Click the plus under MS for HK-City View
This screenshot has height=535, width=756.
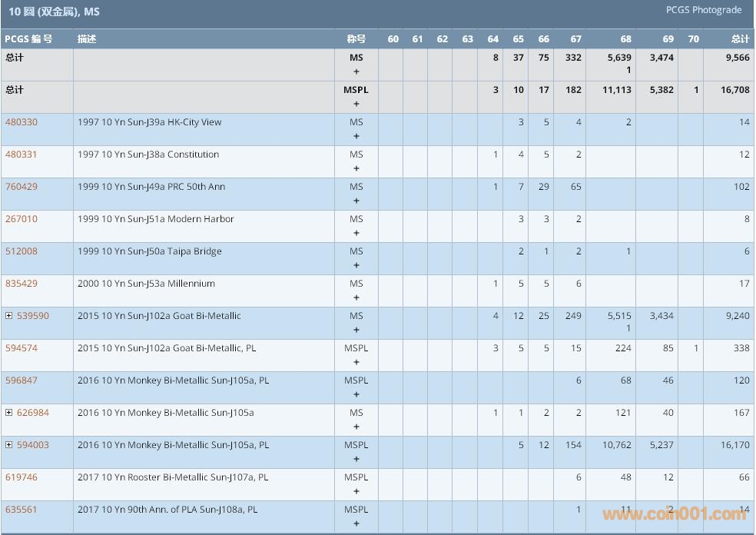[x=356, y=136]
